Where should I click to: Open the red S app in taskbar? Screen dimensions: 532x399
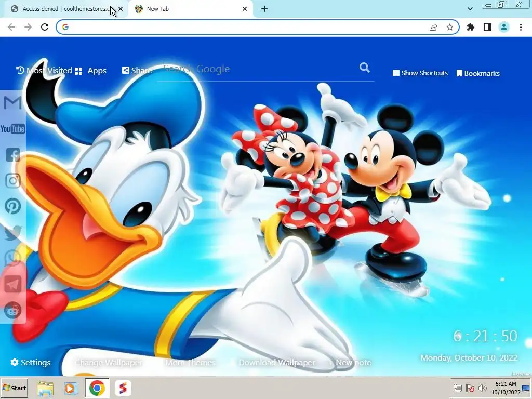(x=123, y=388)
